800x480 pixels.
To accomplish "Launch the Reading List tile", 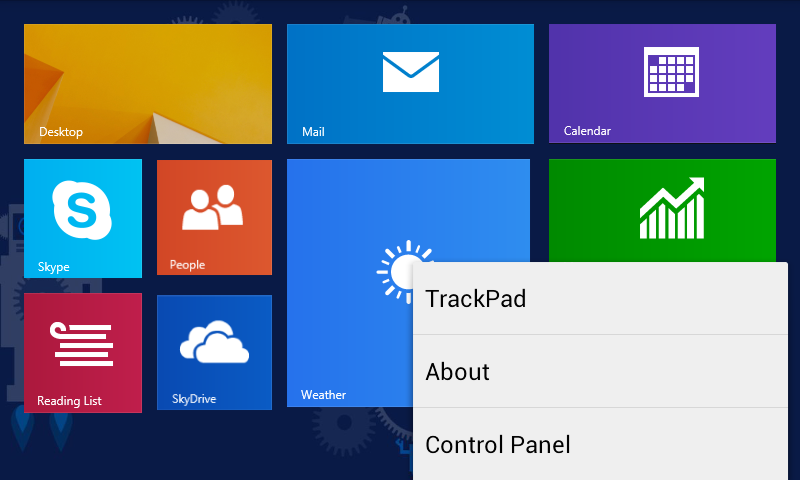I will [83, 353].
